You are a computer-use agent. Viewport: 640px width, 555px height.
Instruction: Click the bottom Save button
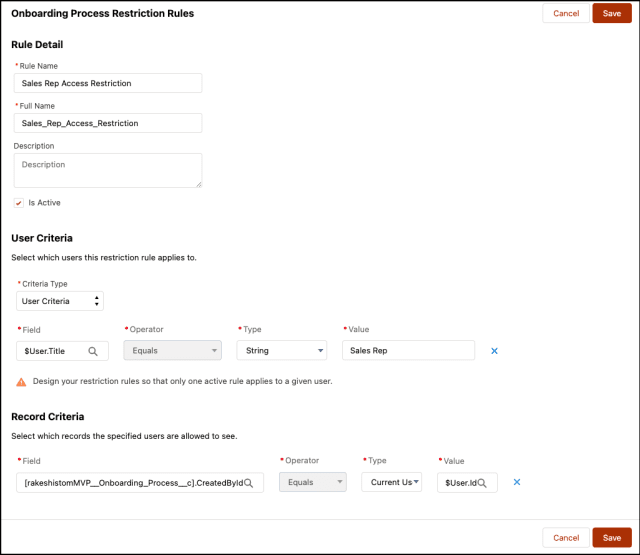[x=611, y=538]
